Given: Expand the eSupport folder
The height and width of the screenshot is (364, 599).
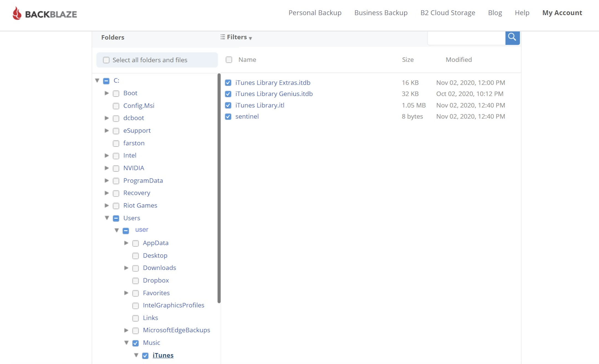Looking at the screenshot, I should (106, 130).
